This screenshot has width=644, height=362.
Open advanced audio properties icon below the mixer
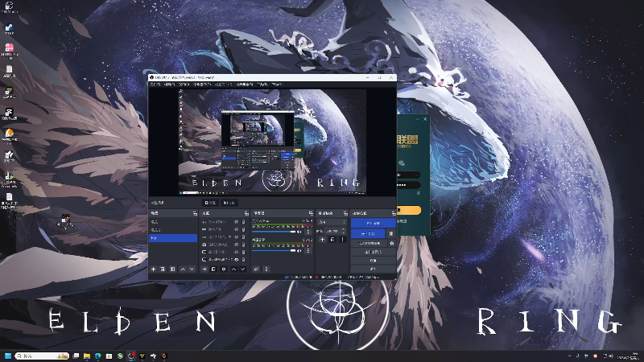pos(256,269)
